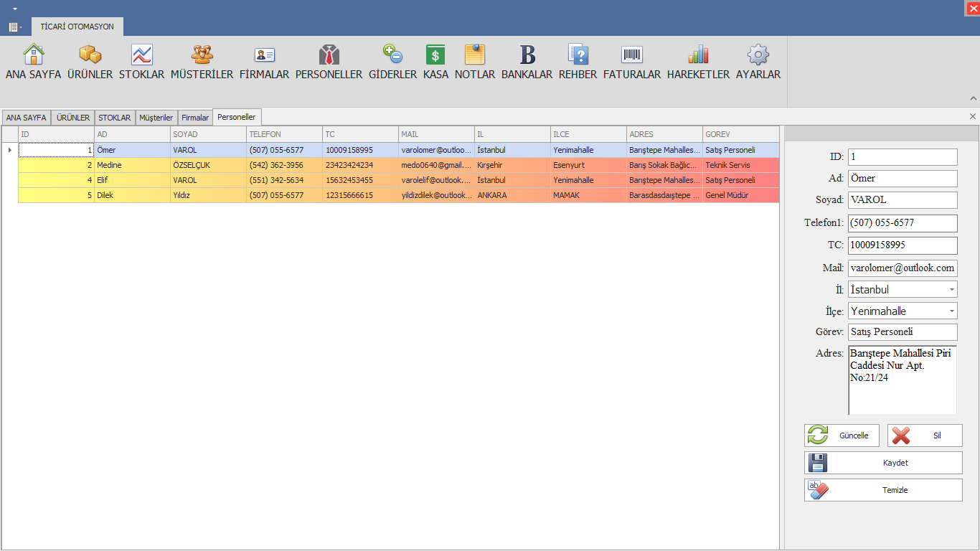The width and height of the screenshot is (980, 551).
Task: Click the Temizle clear button
Action: coord(883,490)
